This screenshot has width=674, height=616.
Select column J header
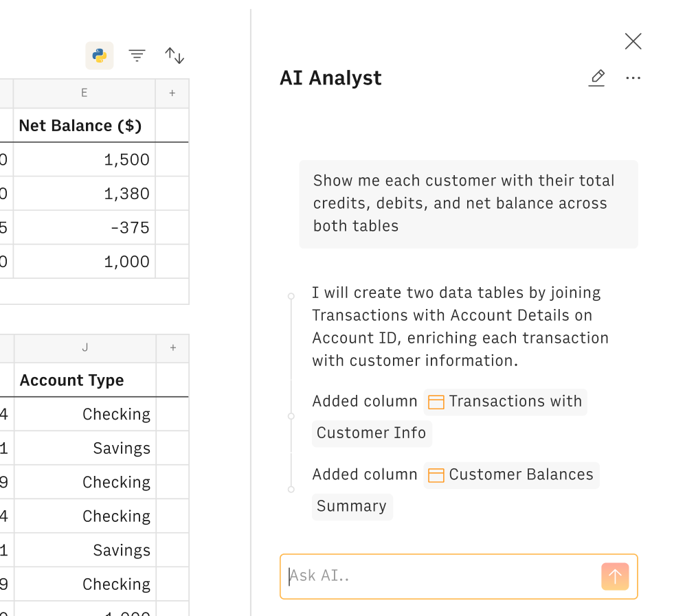85,348
